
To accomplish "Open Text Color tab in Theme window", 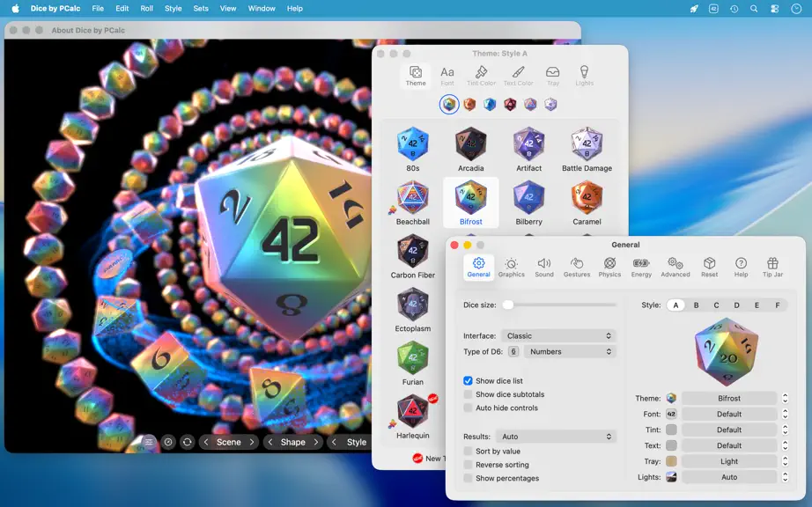I will (x=519, y=76).
